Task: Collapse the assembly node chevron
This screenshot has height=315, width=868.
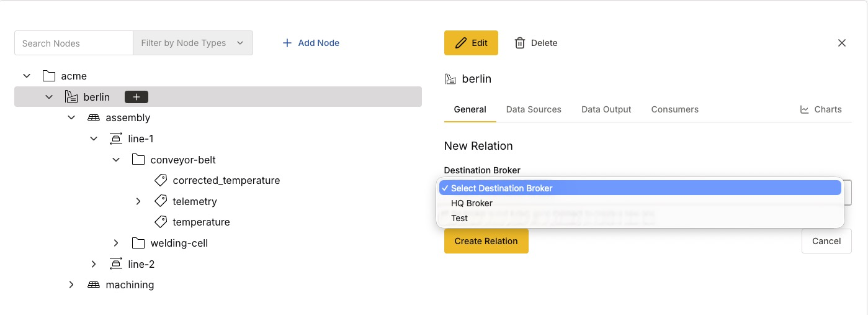Action: (71, 117)
